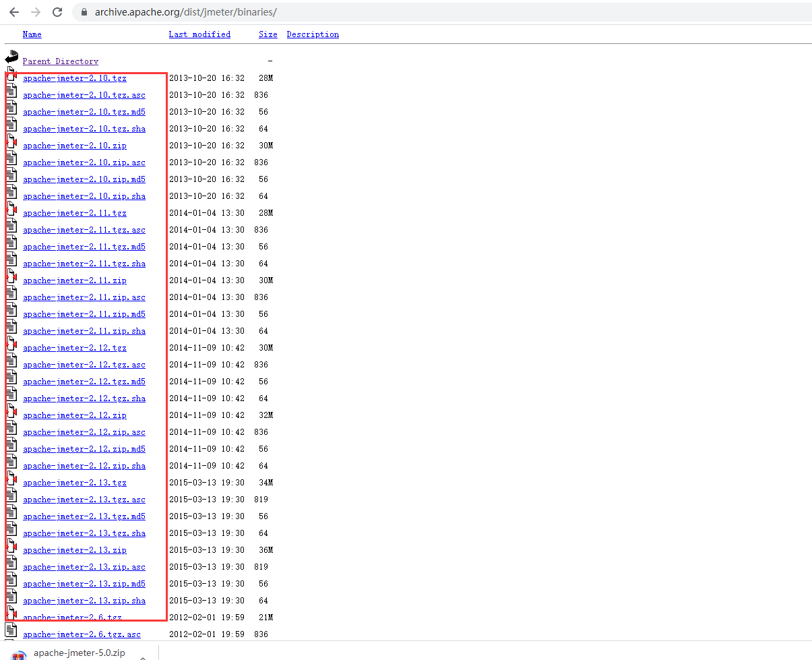Click the browser Forward arrow
812x660 pixels.
pos(36,12)
